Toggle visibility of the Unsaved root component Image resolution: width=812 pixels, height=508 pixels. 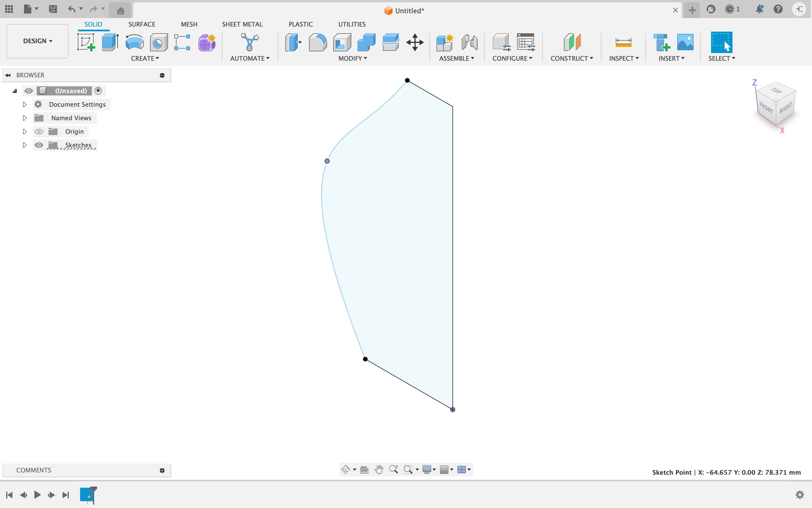tap(29, 91)
